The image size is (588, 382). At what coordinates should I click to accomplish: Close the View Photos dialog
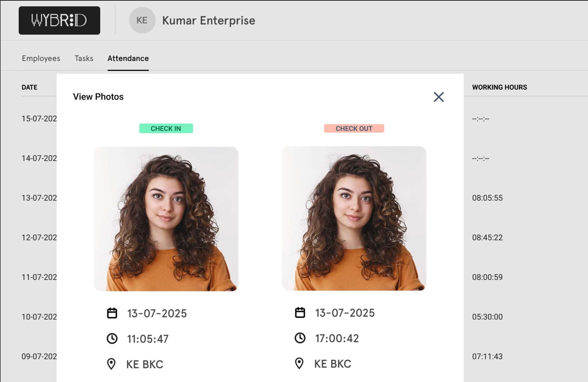coord(438,97)
